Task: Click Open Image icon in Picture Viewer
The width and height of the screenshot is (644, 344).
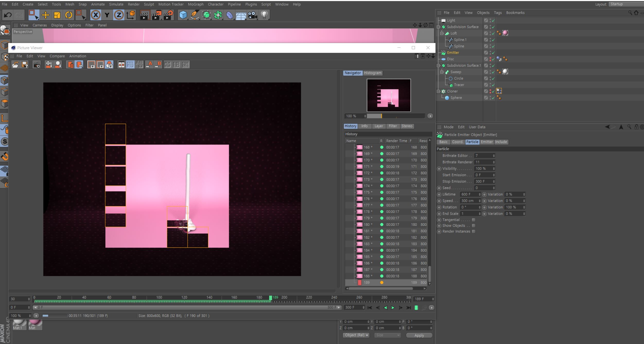Action: pyautogui.click(x=15, y=65)
